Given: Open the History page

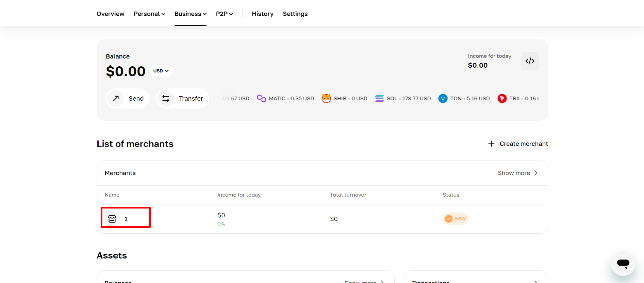Looking at the screenshot, I should (262, 14).
